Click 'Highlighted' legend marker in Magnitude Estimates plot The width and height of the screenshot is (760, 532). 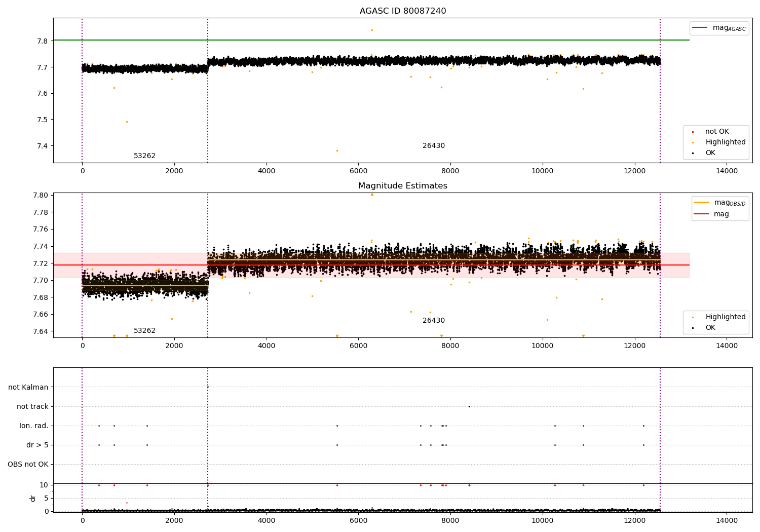click(693, 318)
